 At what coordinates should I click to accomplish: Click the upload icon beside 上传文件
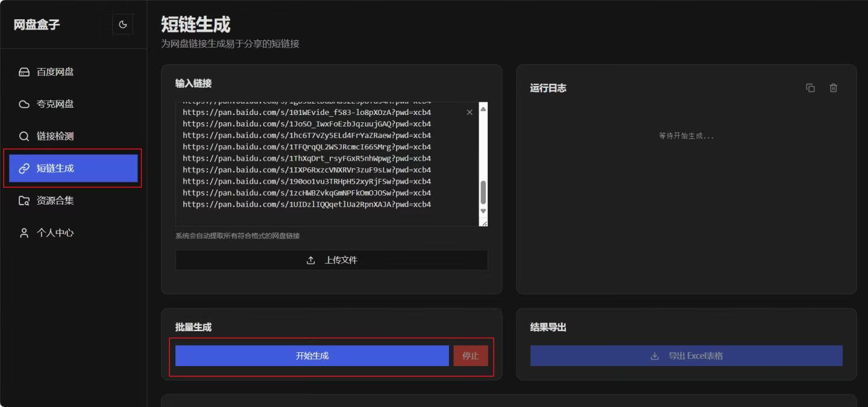click(x=311, y=260)
